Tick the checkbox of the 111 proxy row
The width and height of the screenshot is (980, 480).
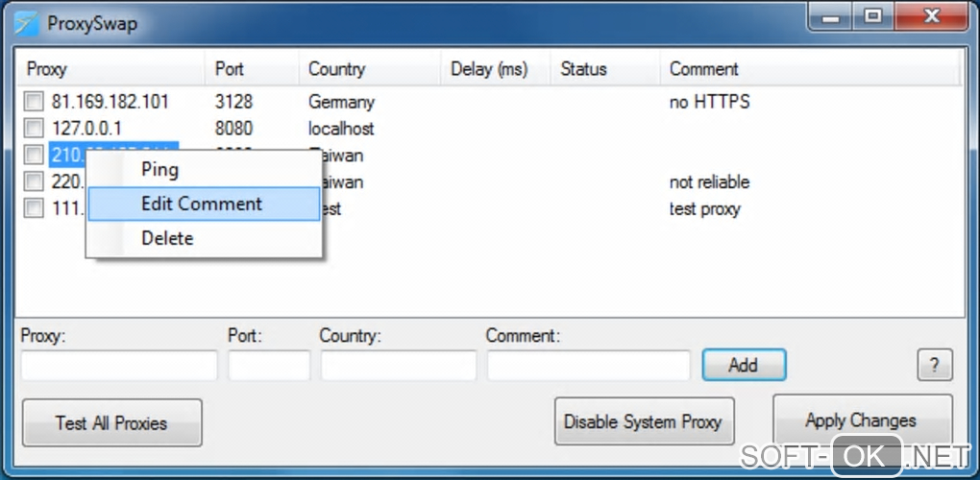[x=33, y=208]
